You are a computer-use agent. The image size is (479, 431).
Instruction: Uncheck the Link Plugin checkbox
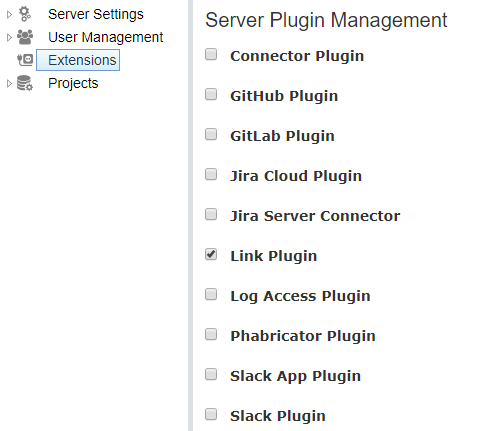tap(211, 254)
